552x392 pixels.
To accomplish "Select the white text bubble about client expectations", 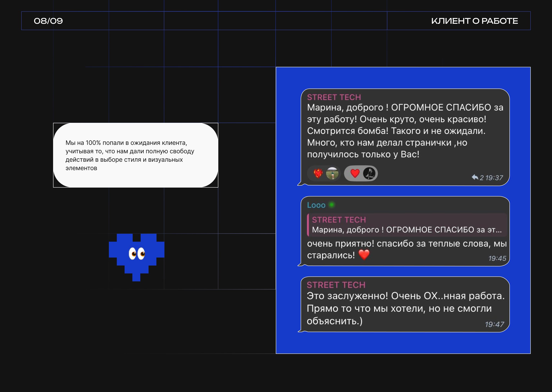I will [x=136, y=155].
